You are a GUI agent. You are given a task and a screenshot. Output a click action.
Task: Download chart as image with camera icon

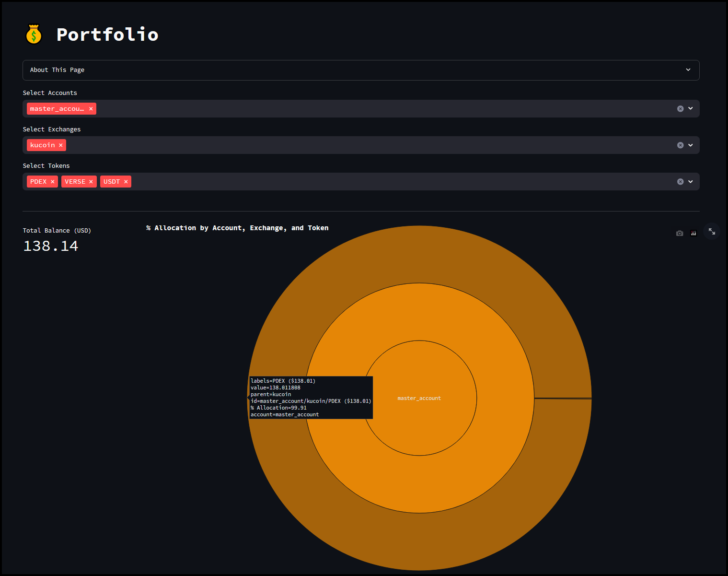point(679,233)
